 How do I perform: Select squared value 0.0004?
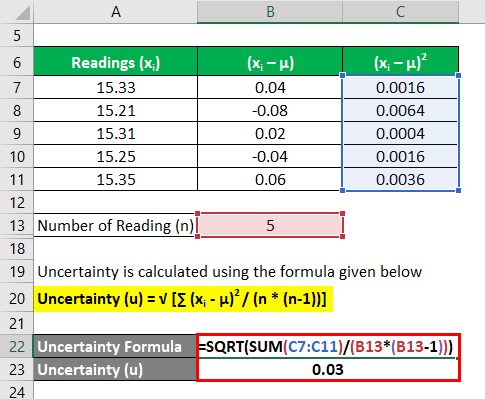click(x=401, y=133)
